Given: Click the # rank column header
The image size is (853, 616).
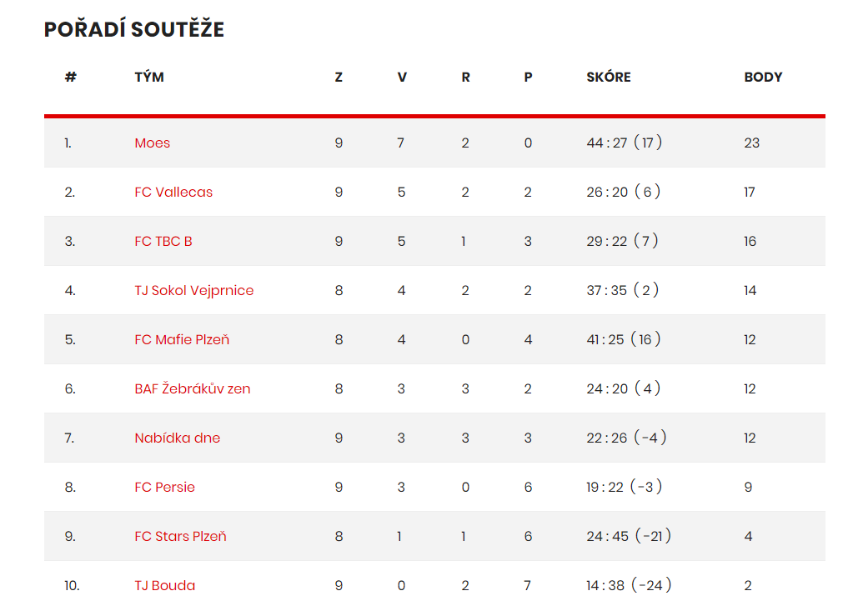Looking at the screenshot, I should pos(71,78).
